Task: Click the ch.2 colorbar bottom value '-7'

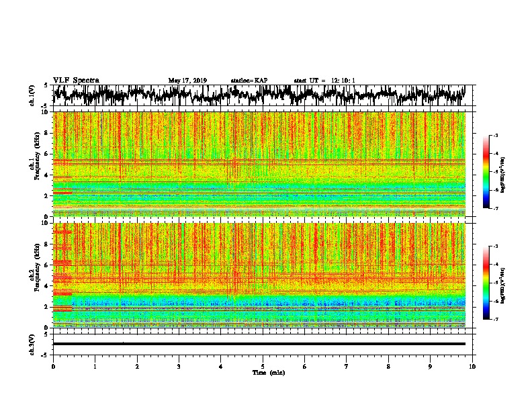Action: click(x=495, y=320)
